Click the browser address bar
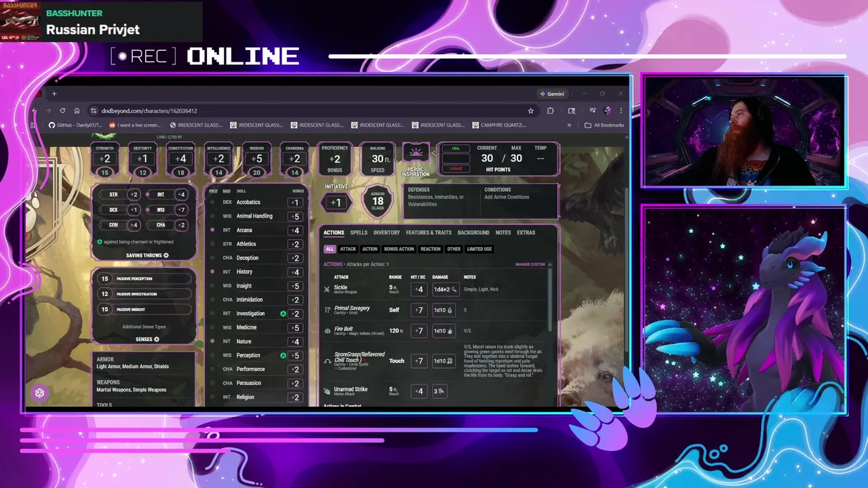 tap(312, 110)
